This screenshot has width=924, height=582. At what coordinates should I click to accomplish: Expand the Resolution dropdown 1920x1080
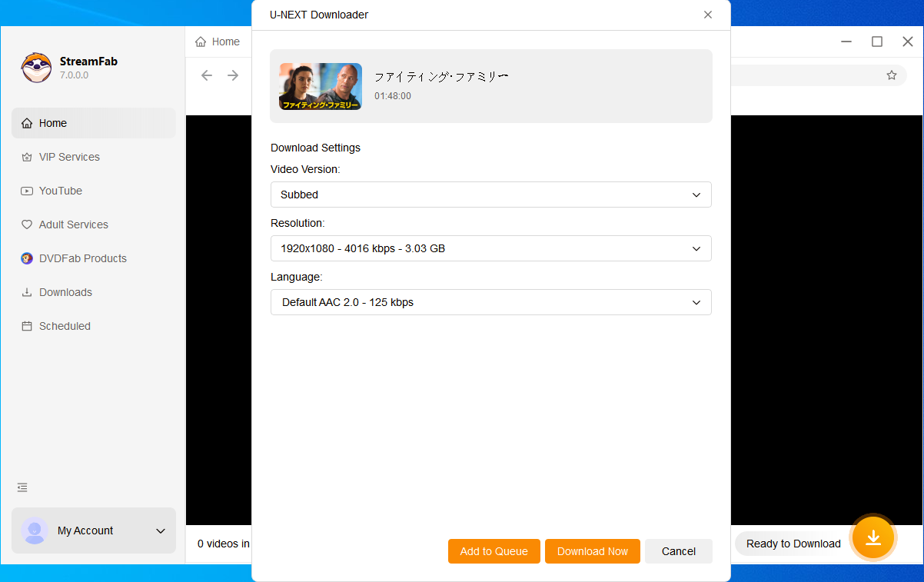490,248
